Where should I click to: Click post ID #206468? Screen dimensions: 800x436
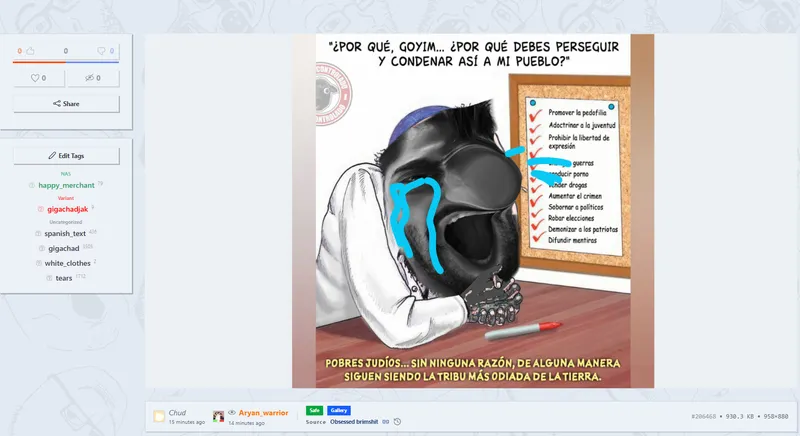(x=704, y=417)
